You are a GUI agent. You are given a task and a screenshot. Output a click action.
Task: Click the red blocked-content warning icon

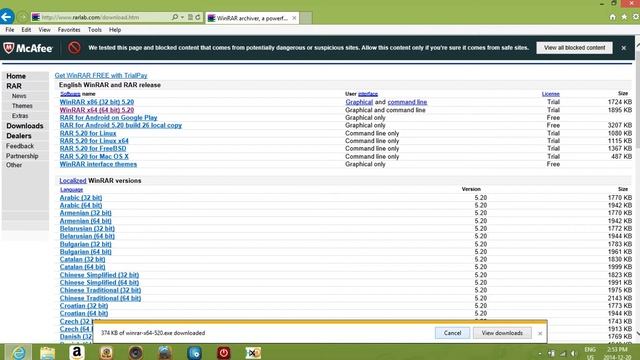pyautogui.click(x=74, y=48)
